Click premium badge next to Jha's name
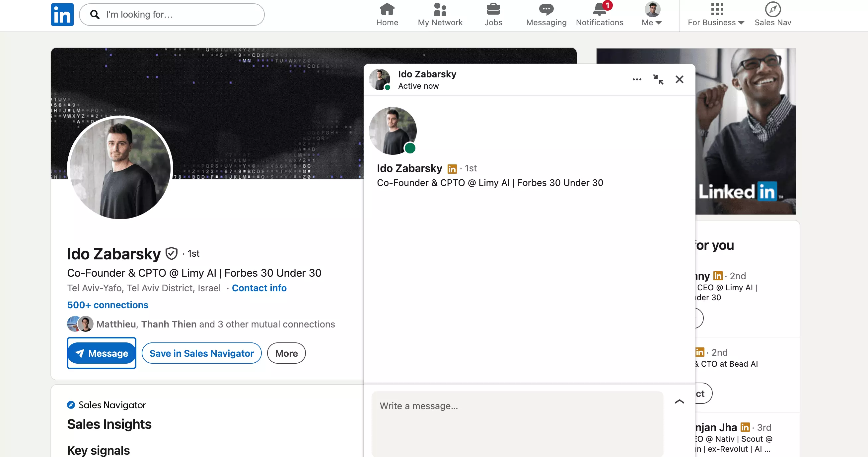Image resolution: width=868 pixels, height=457 pixels. click(x=745, y=427)
